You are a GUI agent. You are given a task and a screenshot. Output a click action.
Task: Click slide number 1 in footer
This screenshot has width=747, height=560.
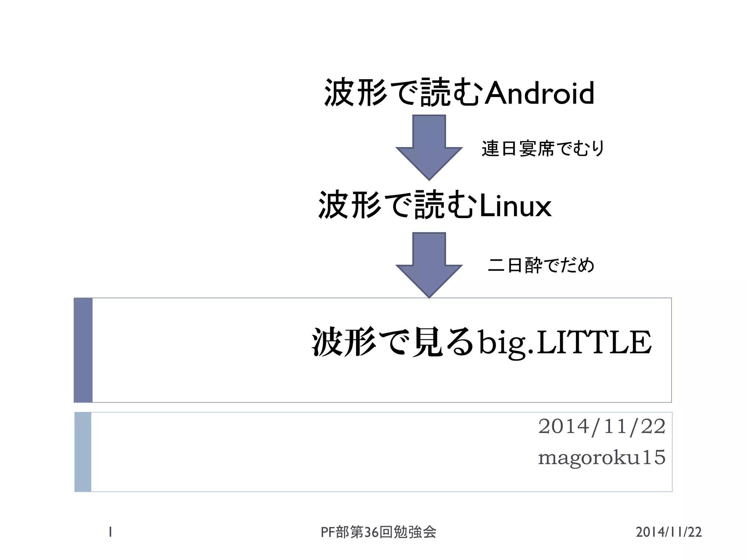[110, 532]
